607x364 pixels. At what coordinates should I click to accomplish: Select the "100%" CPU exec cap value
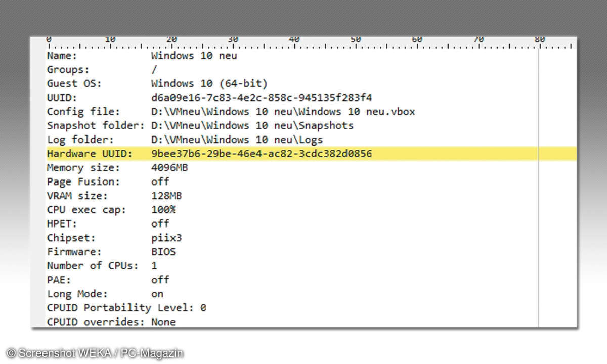tap(163, 209)
